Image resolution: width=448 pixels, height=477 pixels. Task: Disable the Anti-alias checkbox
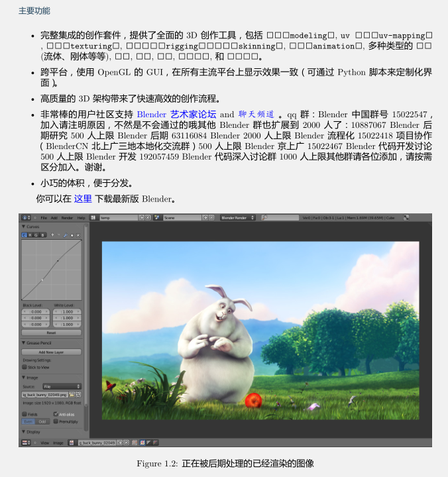point(56,414)
